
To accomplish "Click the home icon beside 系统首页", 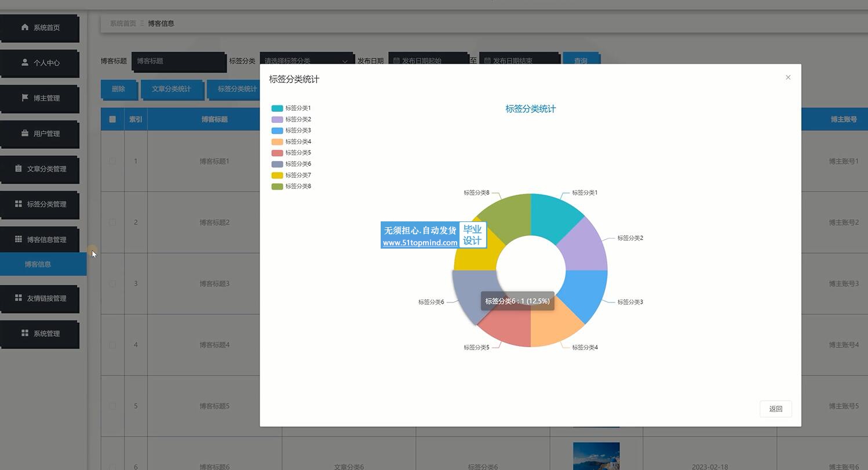I will pos(25,27).
